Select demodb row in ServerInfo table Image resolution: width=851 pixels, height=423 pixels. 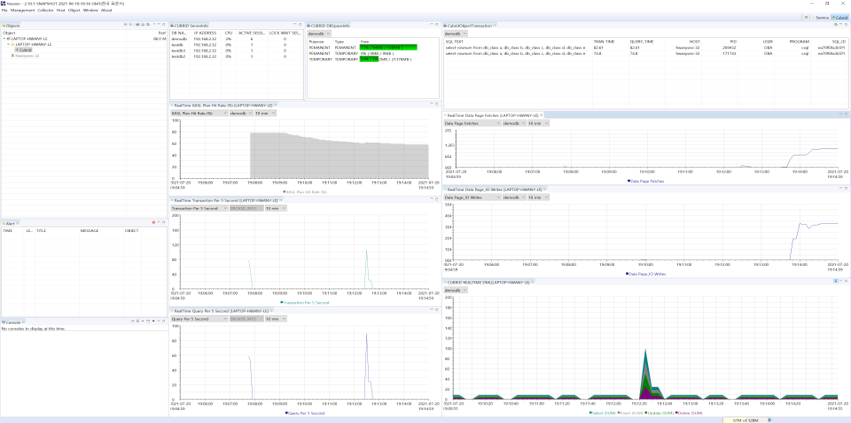236,39
